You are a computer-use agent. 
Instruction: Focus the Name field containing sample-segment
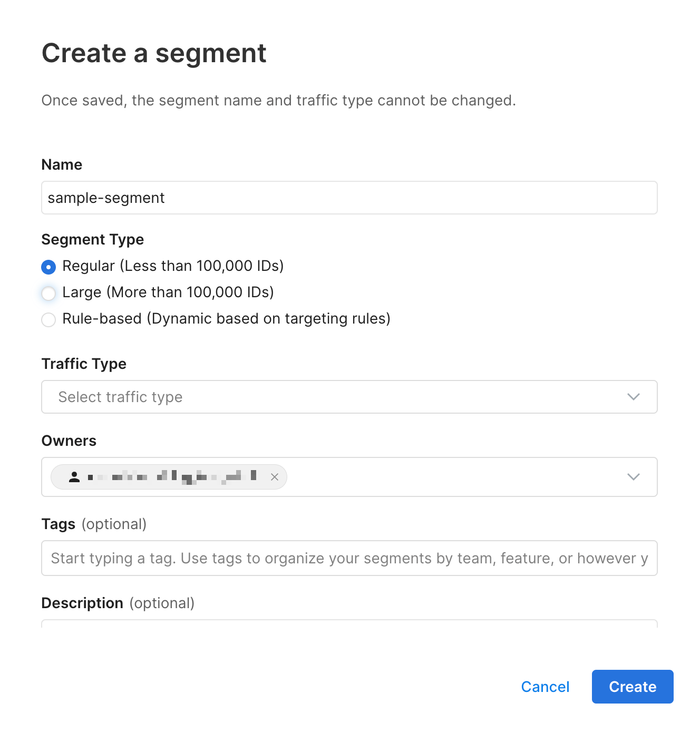pos(349,198)
